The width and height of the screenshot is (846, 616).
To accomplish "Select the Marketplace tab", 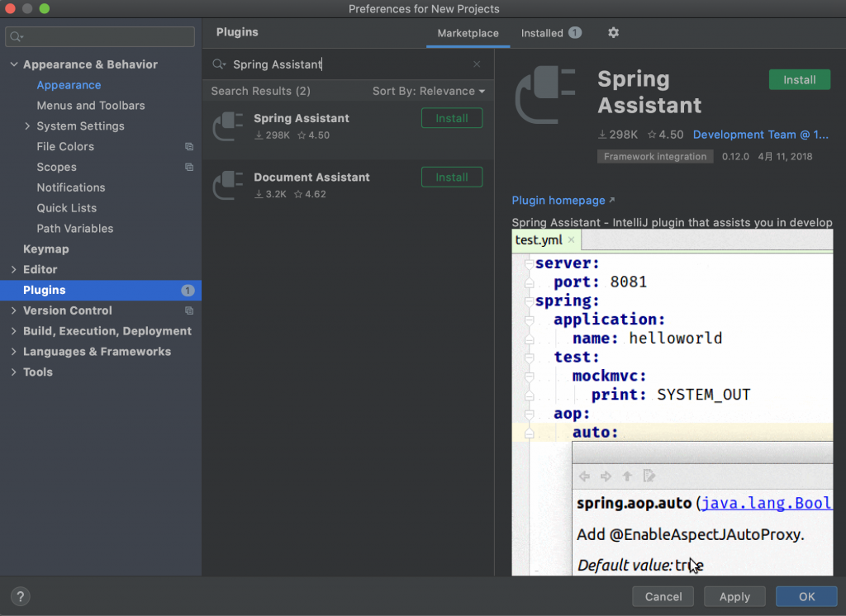I will [468, 33].
